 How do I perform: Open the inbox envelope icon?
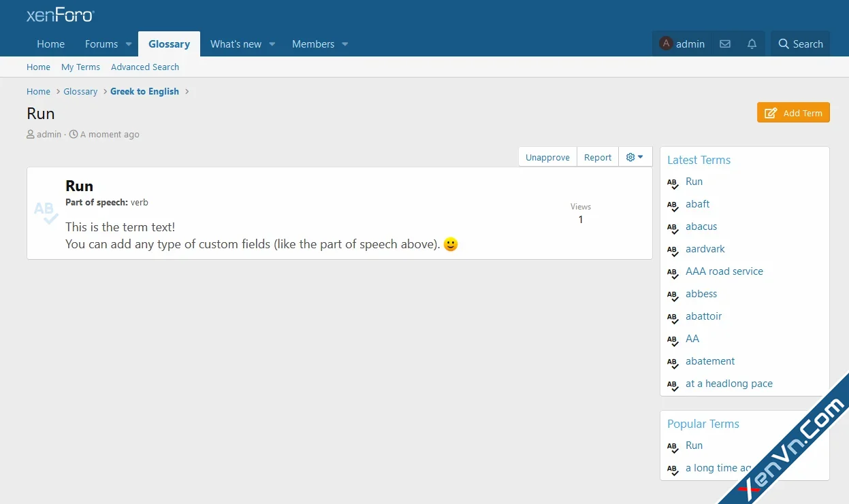[725, 44]
